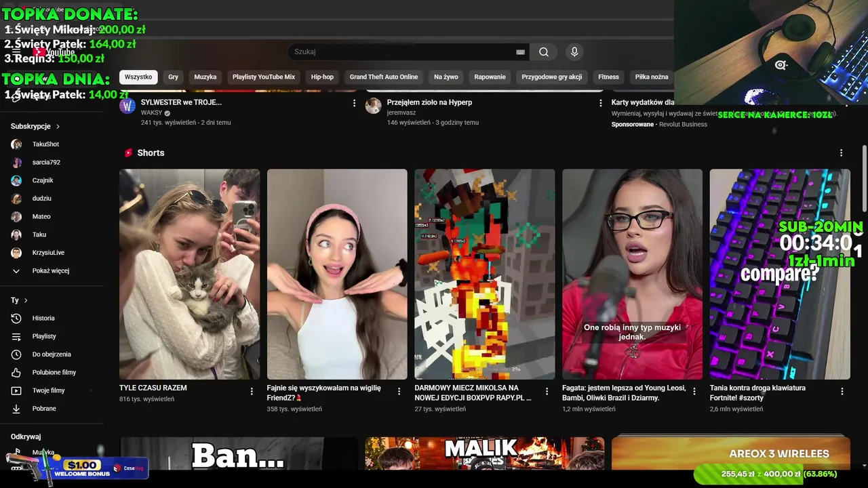The height and width of the screenshot is (488, 868).
Task: Select Przygodowe gry akcji chip
Action: 552,77
